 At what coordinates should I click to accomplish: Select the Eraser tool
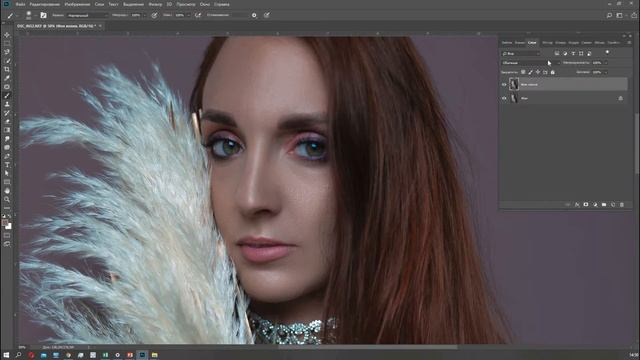7,121
